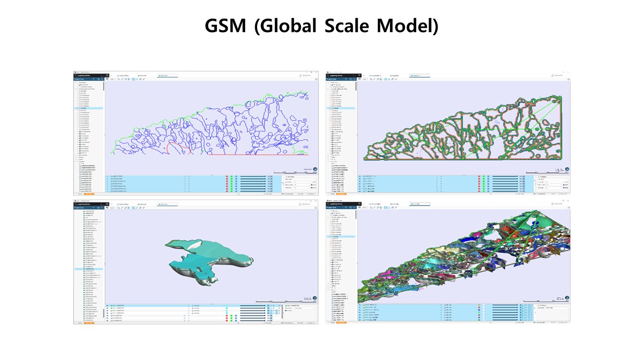Toggle eye icon of third shape-list row, blue contour window
The height and width of the screenshot is (362, 644).
pos(107,182)
